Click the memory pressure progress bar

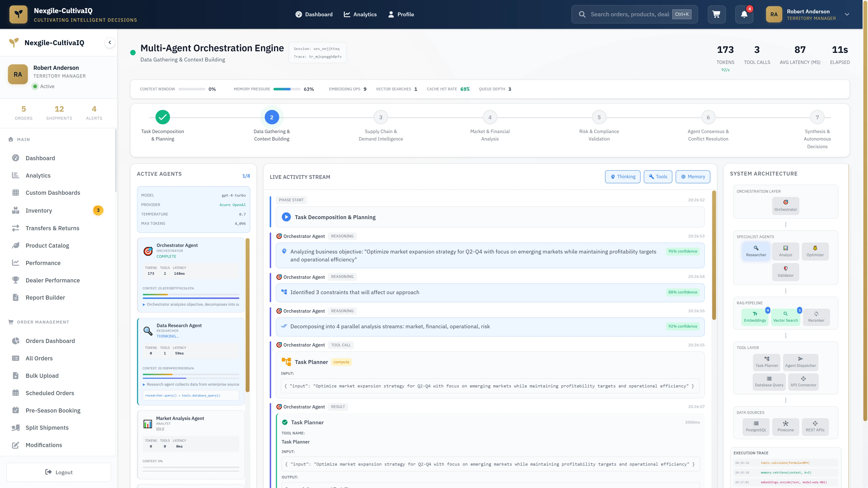coord(286,89)
